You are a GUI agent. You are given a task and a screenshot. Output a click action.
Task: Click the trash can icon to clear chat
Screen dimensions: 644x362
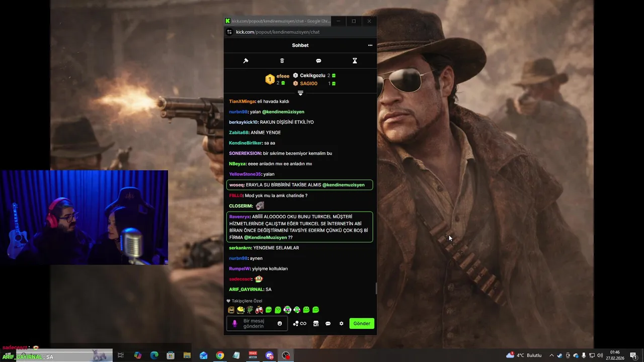(x=282, y=61)
